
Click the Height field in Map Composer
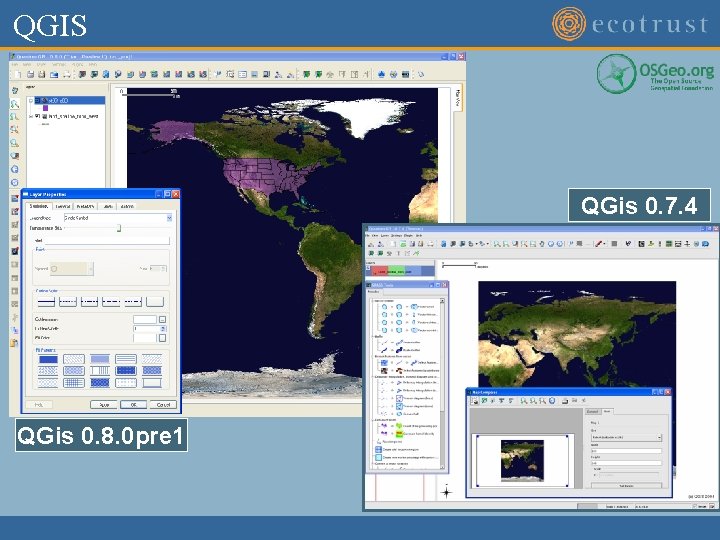(x=626, y=463)
